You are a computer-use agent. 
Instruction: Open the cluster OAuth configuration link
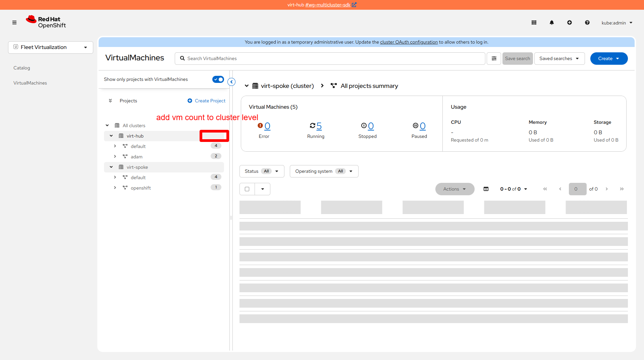409,42
